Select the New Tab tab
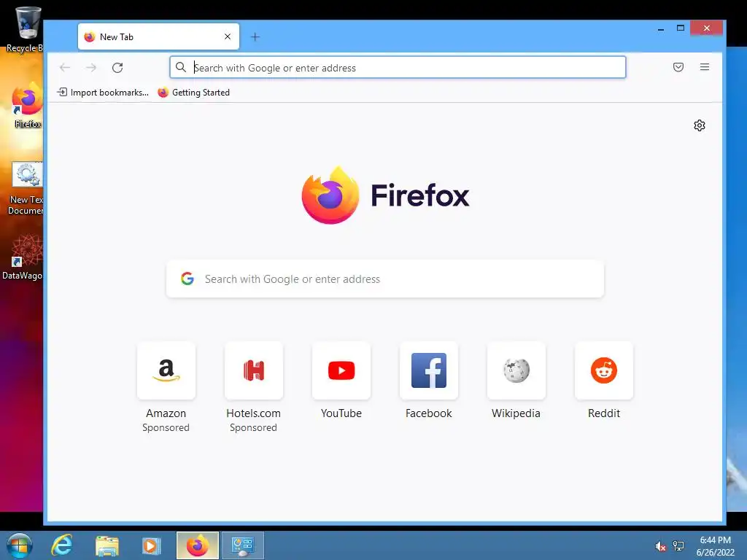747x560 pixels. [x=158, y=36]
